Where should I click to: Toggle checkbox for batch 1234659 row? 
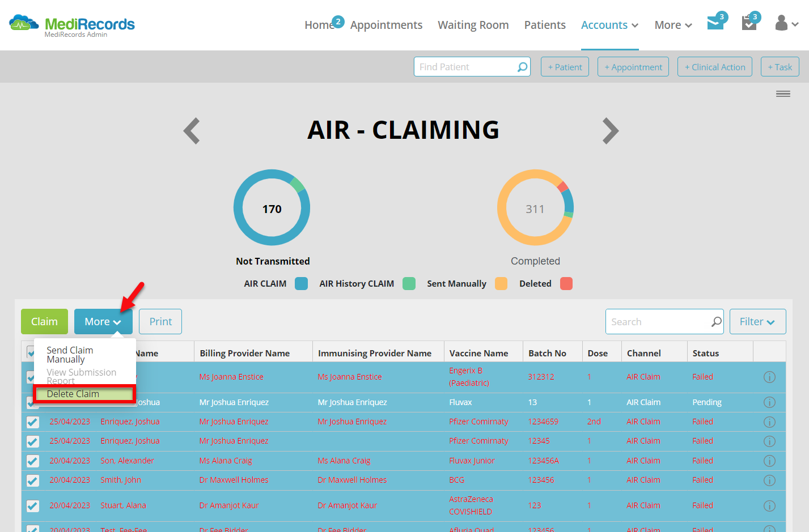[x=33, y=422]
